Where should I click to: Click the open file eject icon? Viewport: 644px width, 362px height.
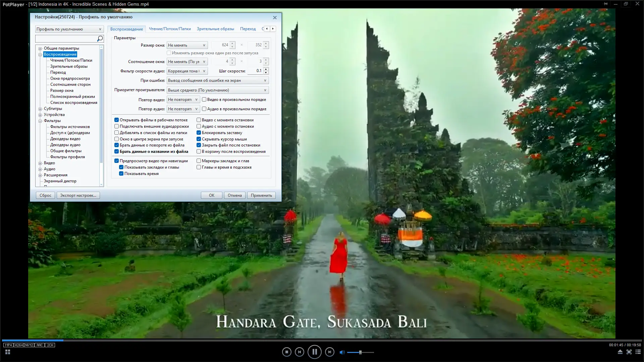[620, 352]
